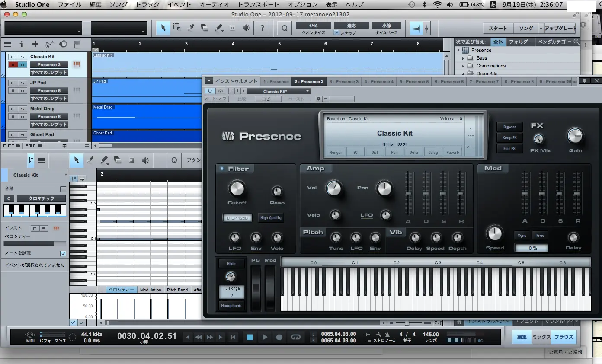
Task: Open the ファイル menu
Action: [70, 5]
